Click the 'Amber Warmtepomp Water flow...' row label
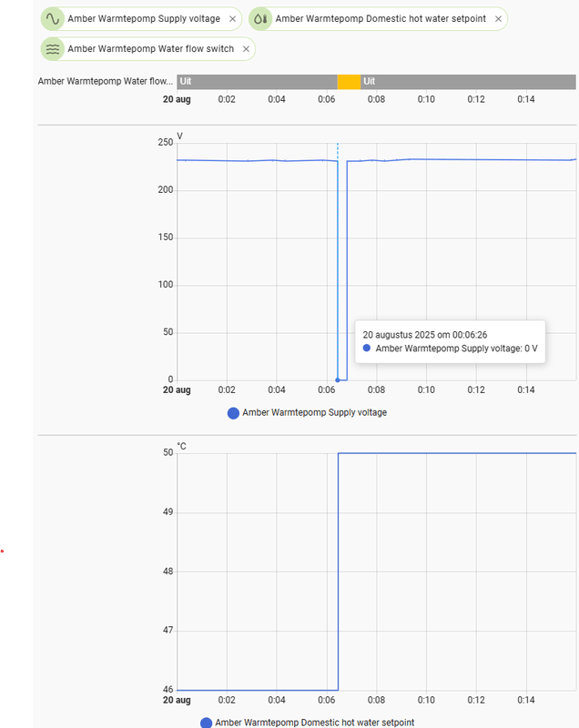 pos(106,81)
